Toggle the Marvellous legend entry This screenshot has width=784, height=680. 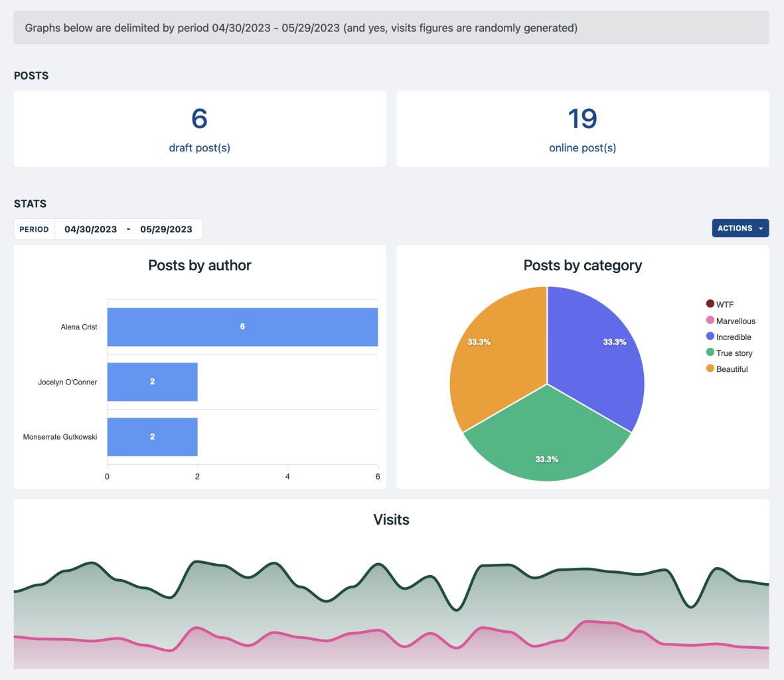[731, 321]
